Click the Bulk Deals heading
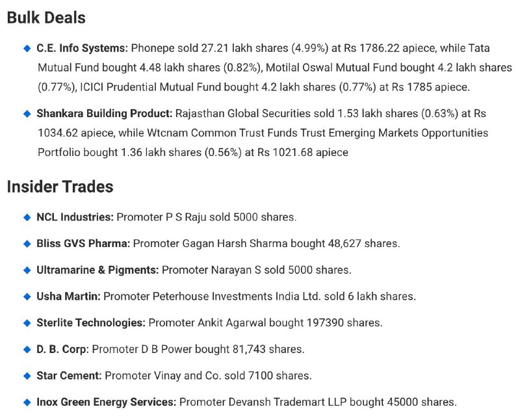The image size is (520, 420). tap(46, 18)
